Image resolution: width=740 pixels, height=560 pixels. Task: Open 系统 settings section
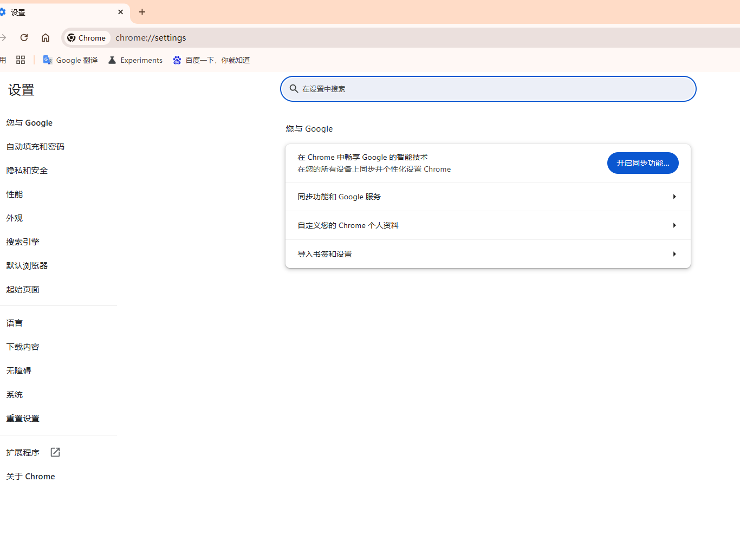[x=15, y=395]
